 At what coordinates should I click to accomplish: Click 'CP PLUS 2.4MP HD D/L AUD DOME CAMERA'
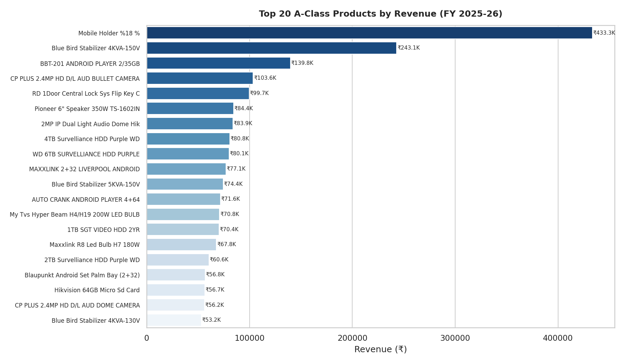point(77,305)
